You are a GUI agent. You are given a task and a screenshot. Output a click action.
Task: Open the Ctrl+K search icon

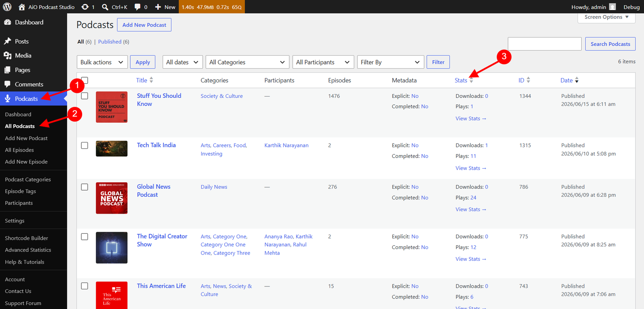(105, 7)
